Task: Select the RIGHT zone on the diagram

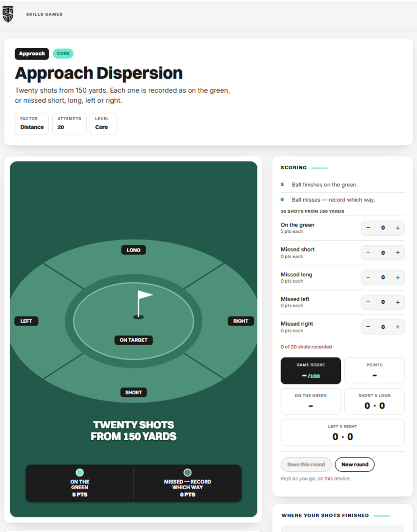Action: 241,321
